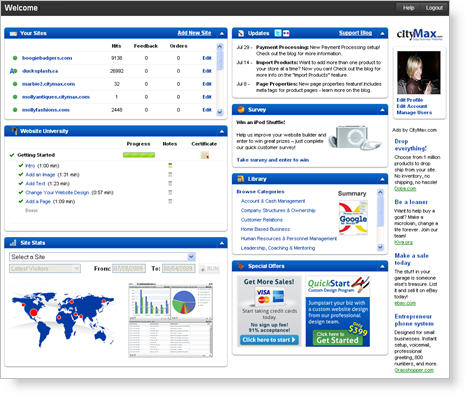Screen dimensions: 466x395
Task: Open the Support Blog link
Action: 355,33
